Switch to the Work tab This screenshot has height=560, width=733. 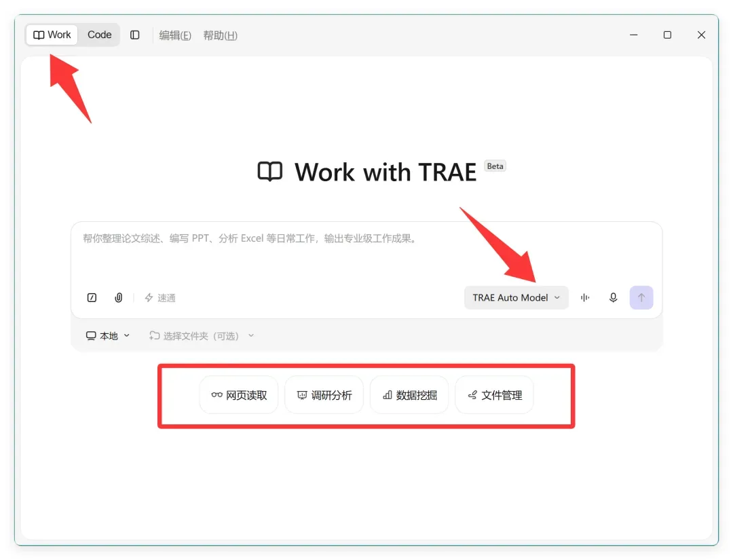click(x=52, y=35)
